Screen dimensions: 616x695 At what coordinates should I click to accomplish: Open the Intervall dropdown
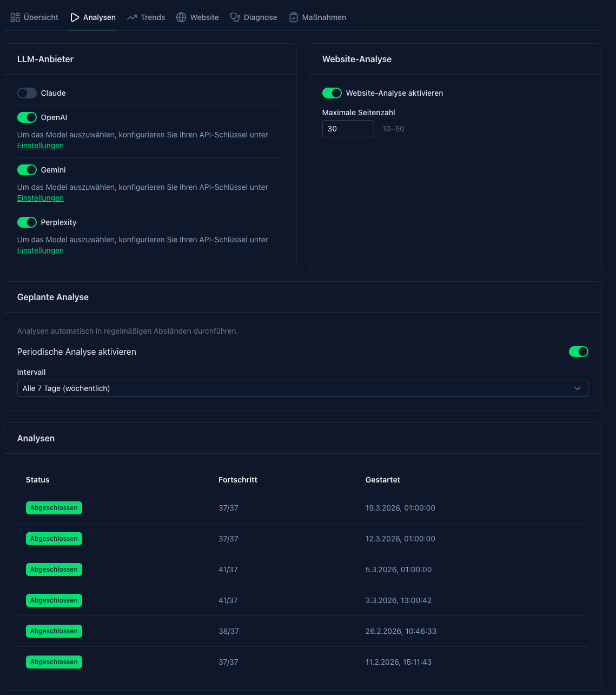point(302,388)
